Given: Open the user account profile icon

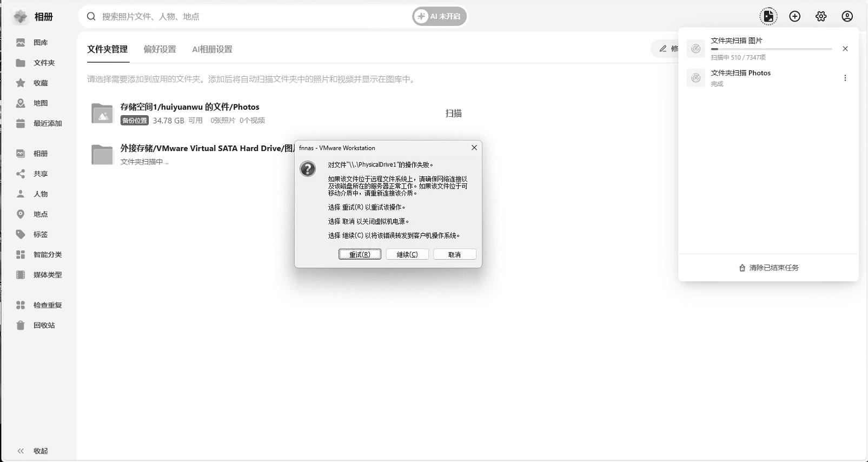Looking at the screenshot, I should coord(847,16).
